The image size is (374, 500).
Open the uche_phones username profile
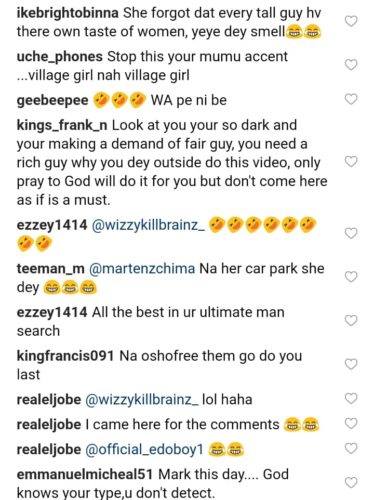point(60,57)
